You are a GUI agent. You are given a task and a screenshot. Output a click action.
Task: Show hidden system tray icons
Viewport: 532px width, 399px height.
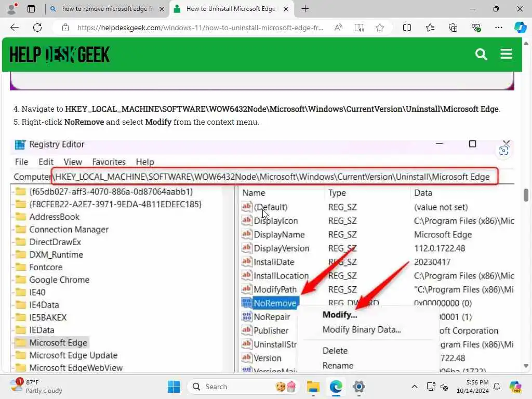(x=414, y=387)
